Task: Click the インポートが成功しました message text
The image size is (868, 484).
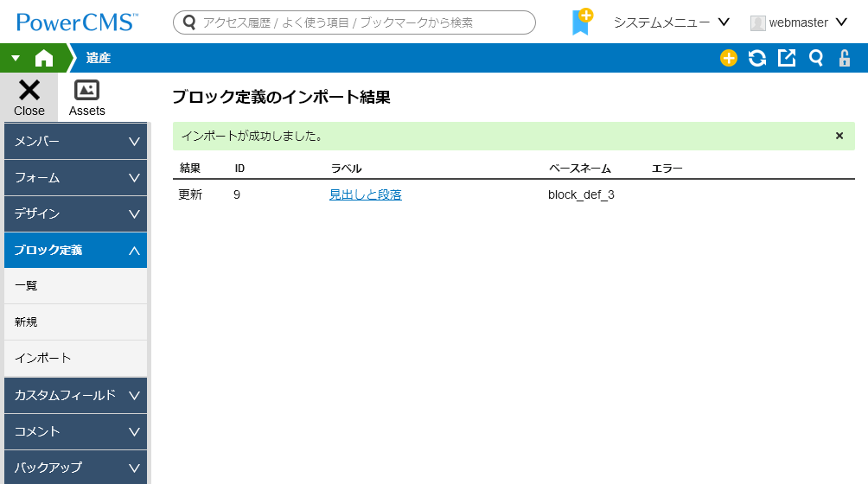Action: coord(252,136)
